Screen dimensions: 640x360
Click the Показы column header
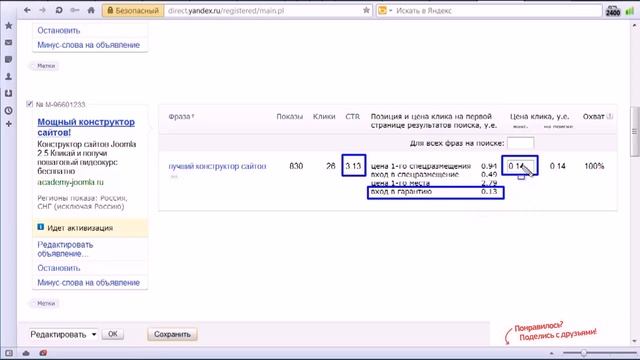pos(289,116)
